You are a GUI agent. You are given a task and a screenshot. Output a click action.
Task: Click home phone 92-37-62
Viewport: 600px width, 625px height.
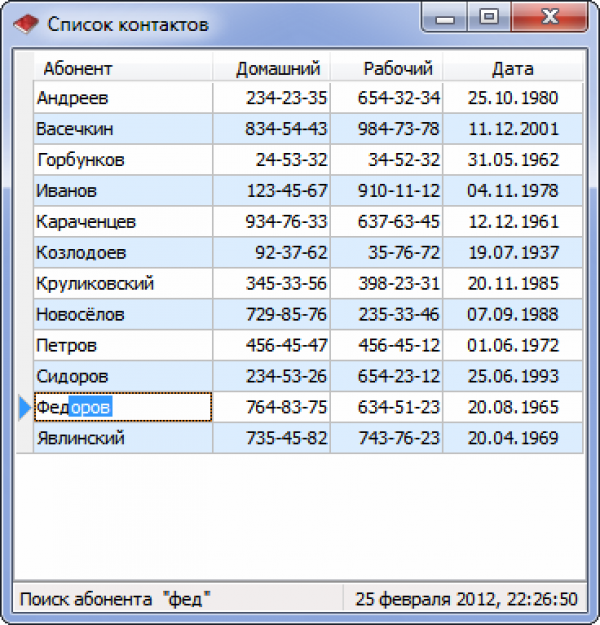click(x=271, y=252)
